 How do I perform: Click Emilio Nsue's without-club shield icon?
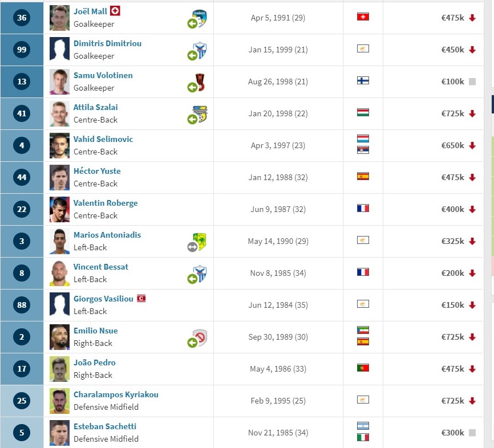pyautogui.click(x=200, y=337)
